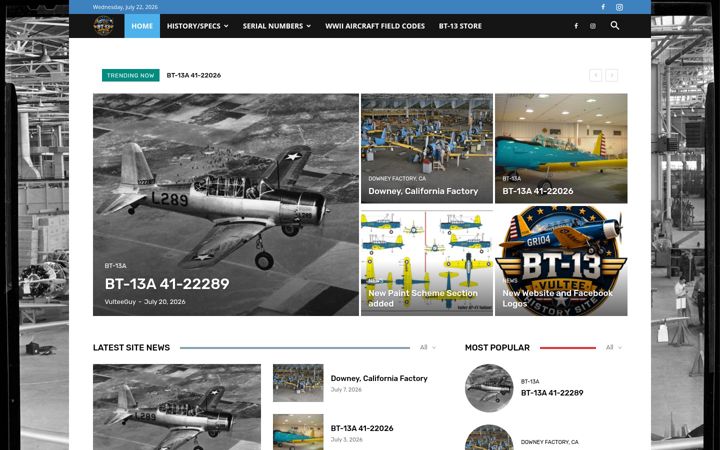Viewport: 720px width, 450px height.
Task: Open large L289 aircraft thumbnail in Latest News
Action: 177,407
